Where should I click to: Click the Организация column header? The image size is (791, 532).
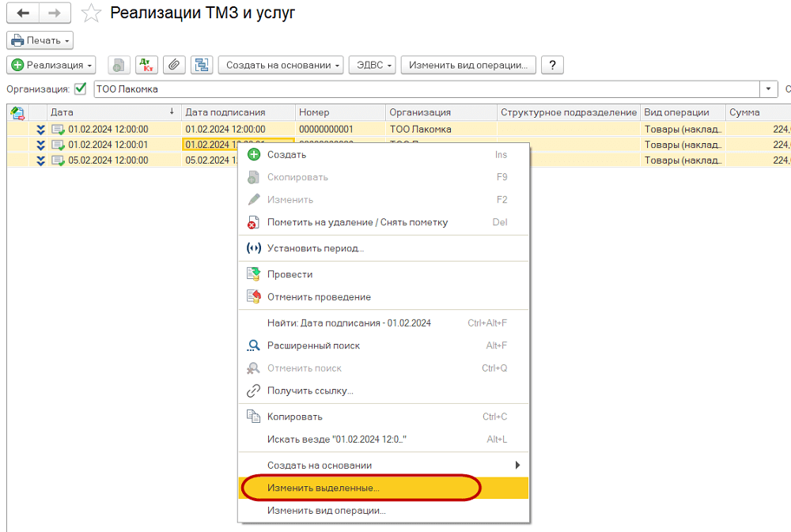pos(441,112)
